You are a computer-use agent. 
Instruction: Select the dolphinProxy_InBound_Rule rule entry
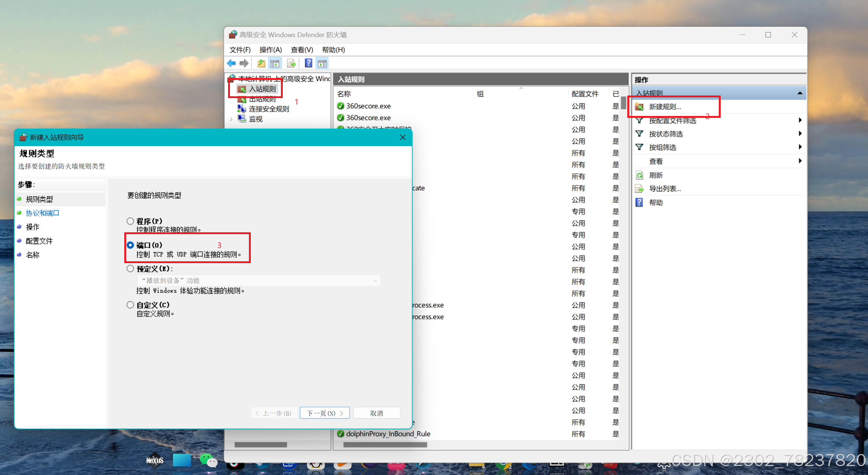tap(388, 434)
